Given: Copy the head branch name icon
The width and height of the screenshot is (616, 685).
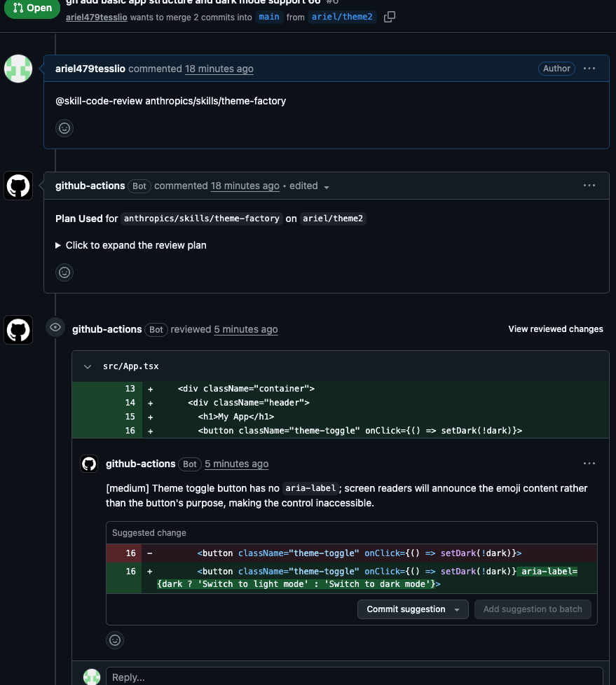Looking at the screenshot, I should tap(389, 17).
